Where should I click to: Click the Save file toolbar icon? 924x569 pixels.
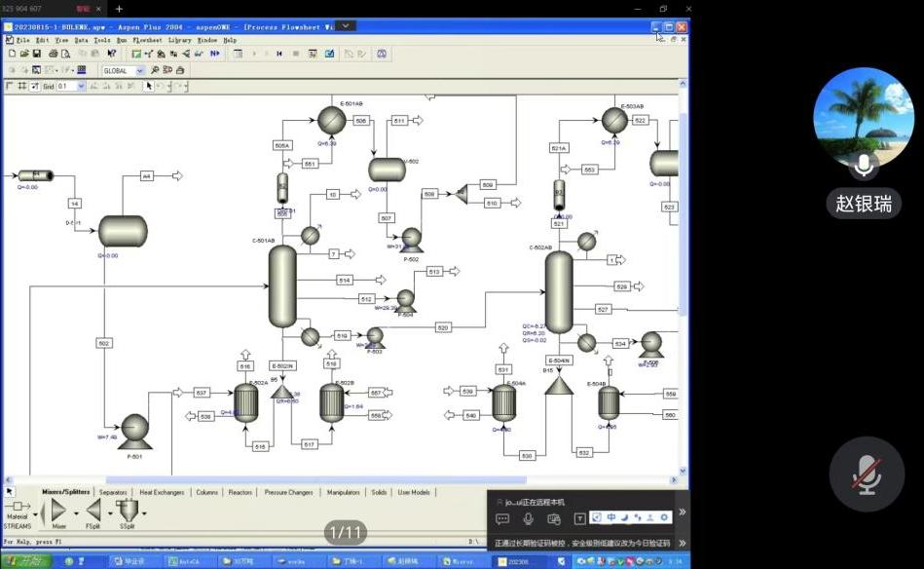click(34, 54)
